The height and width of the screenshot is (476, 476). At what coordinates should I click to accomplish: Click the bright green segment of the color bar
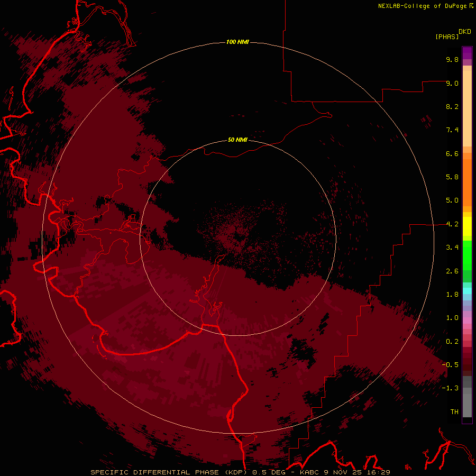(x=467, y=255)
